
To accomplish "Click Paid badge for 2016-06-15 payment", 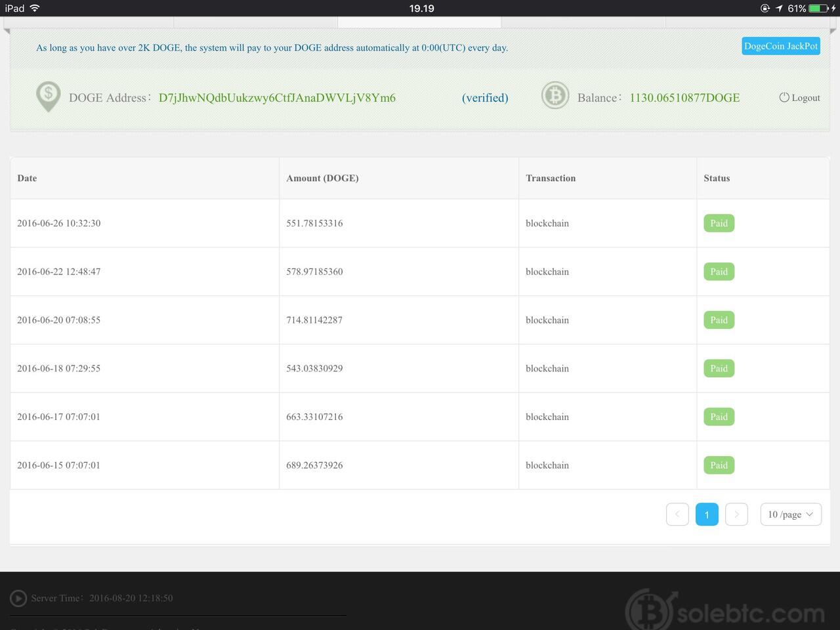I will (719, 465).
